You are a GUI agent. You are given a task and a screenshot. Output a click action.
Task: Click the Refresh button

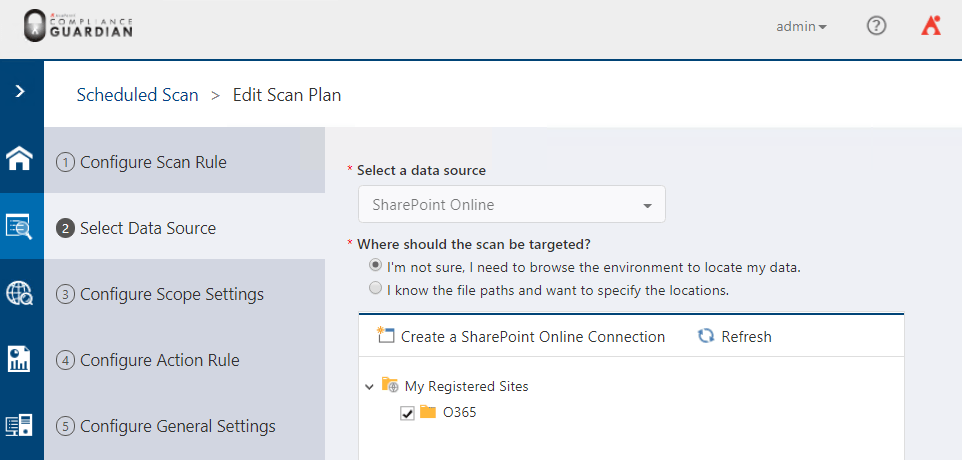tap(735, 336)
